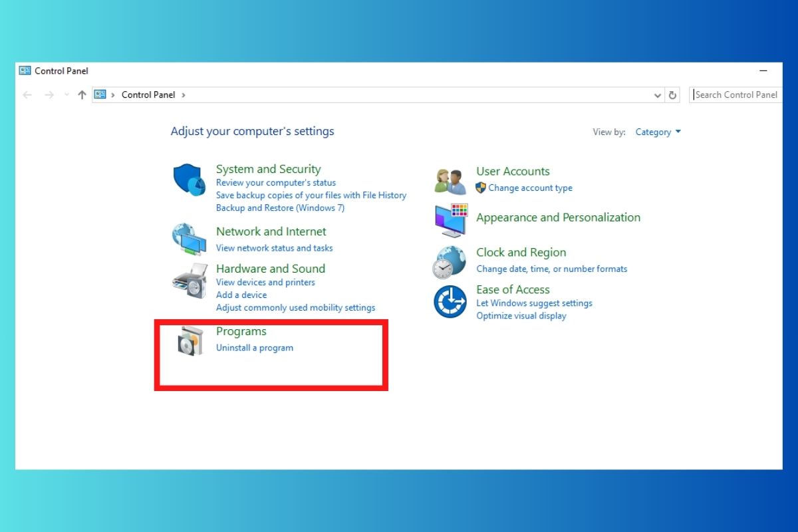Open Network and Internet category
The height and width of the screenshot is (532, 798).
pos(271,231)
